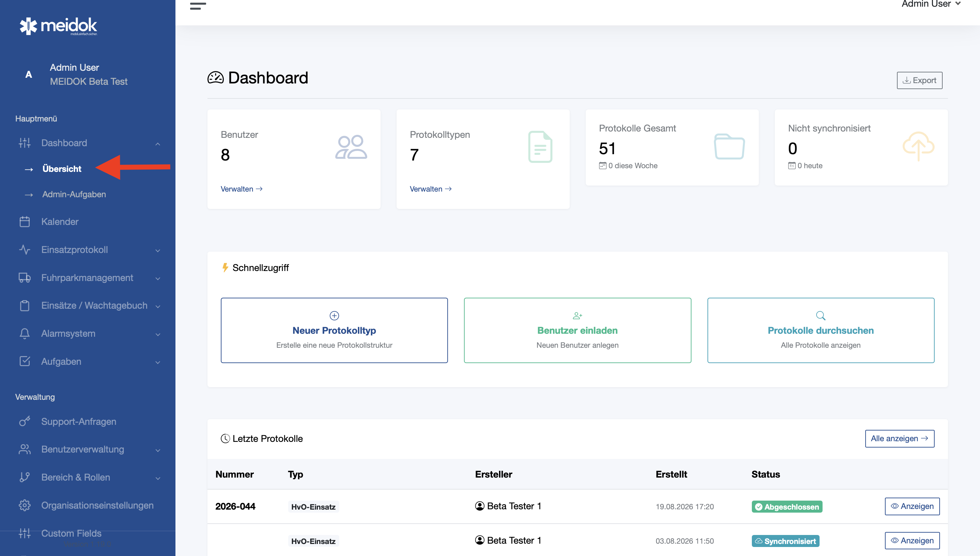Click the Alarmsystem bell icon

pyautogui.click(x=25, y=333)
